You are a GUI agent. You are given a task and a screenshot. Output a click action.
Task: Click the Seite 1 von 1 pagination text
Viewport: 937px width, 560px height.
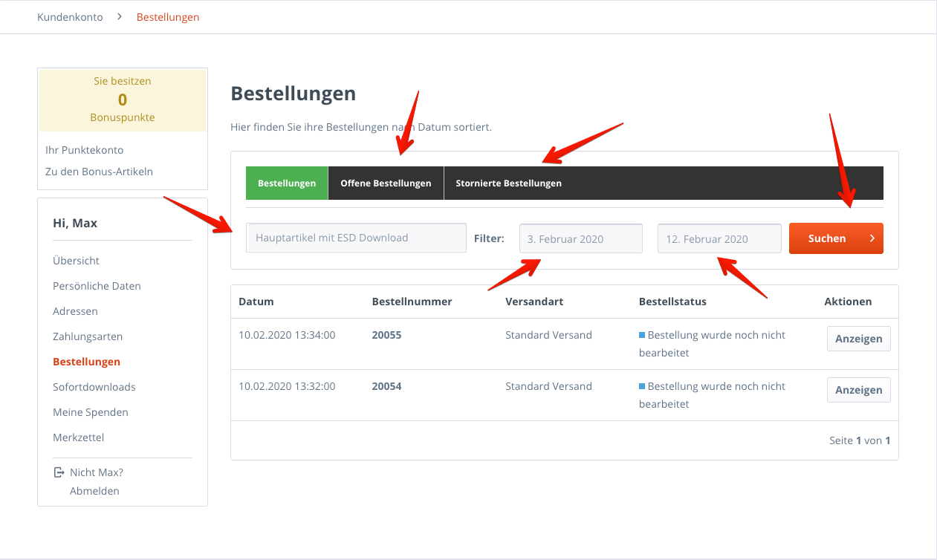860,440
